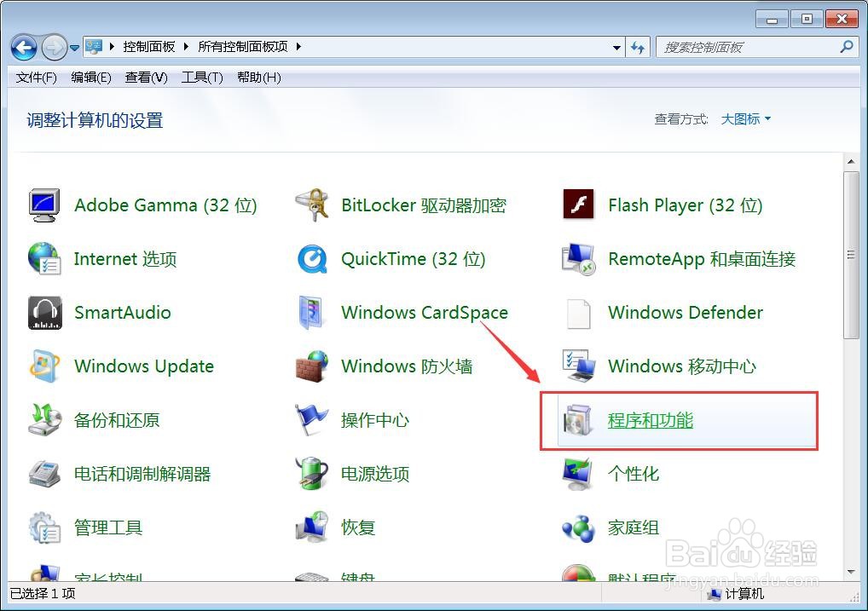Open the 个性化 text link
Screen dimensions: 868x611
point(634,474)
